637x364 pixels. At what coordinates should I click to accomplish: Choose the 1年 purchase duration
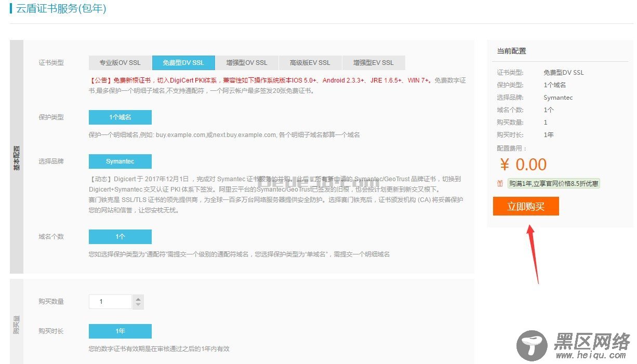pyautogui.click(x=120, y=331)
